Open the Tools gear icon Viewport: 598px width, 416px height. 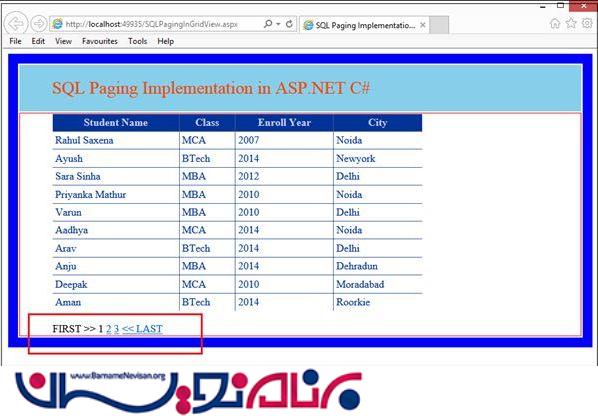pos(587,24)
